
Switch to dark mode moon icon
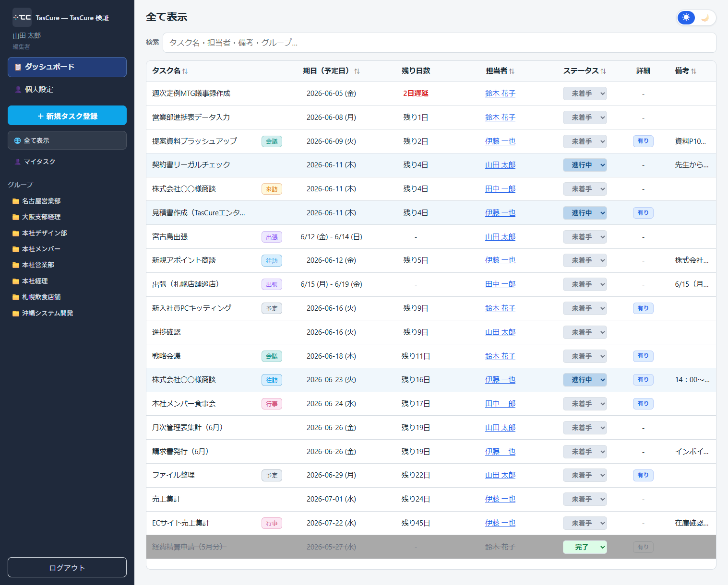[705, 18]
